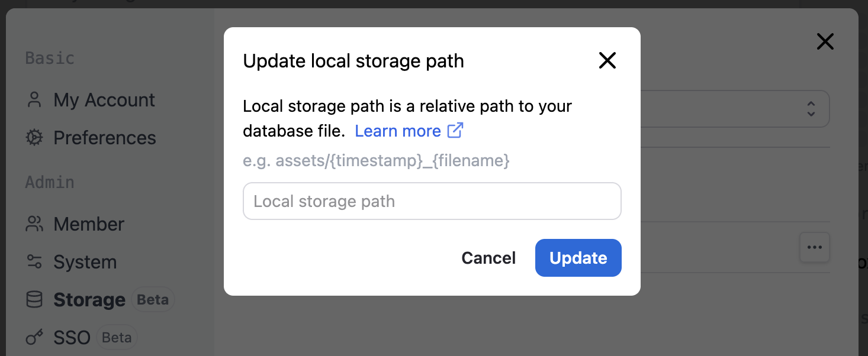This screenshot has height=356, width=868.
Task: Open the My Account settings section
Action: coord(104,100)
